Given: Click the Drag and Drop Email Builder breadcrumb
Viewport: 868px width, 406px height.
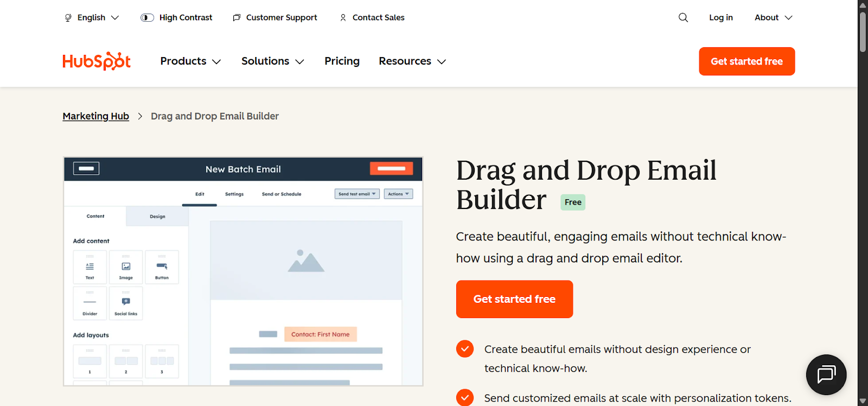Looking at the screenshot, I should click(215, 116).
